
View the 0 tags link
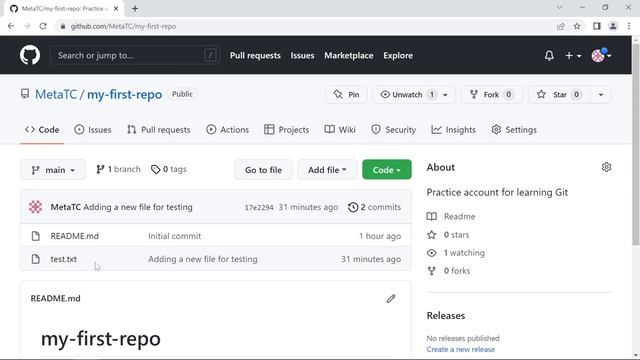coord(169,169)
